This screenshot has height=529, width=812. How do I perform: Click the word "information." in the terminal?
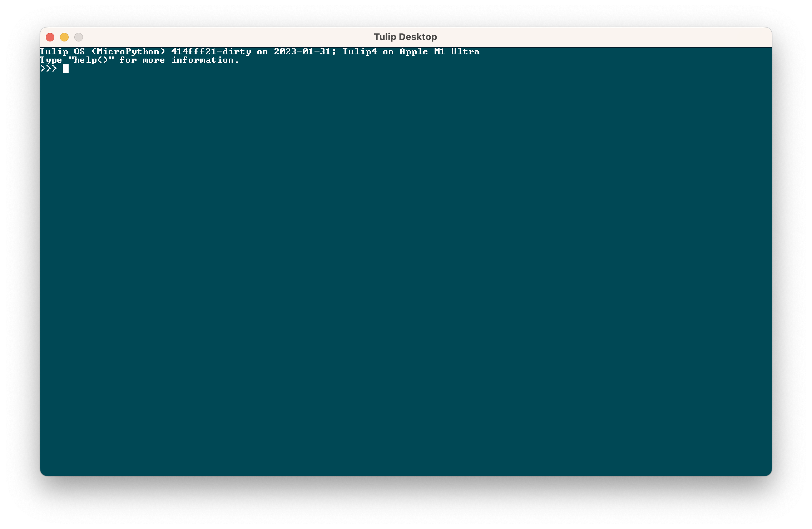pos(205,60)
